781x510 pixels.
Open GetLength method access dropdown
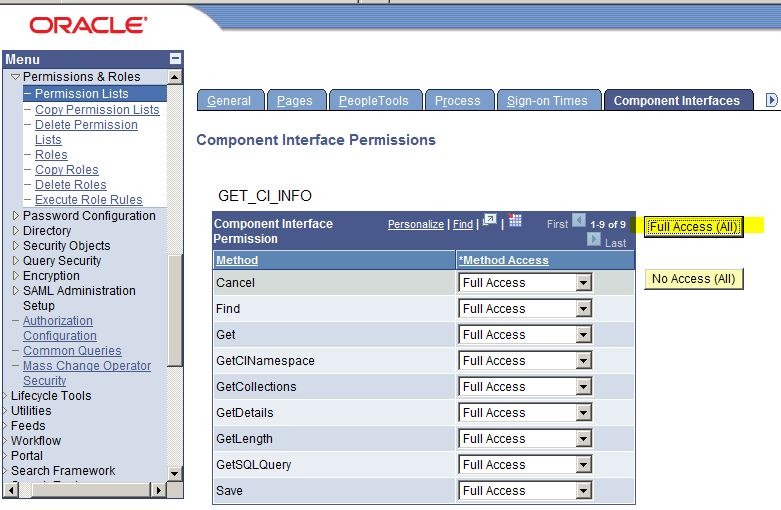(x=583, y=439)
